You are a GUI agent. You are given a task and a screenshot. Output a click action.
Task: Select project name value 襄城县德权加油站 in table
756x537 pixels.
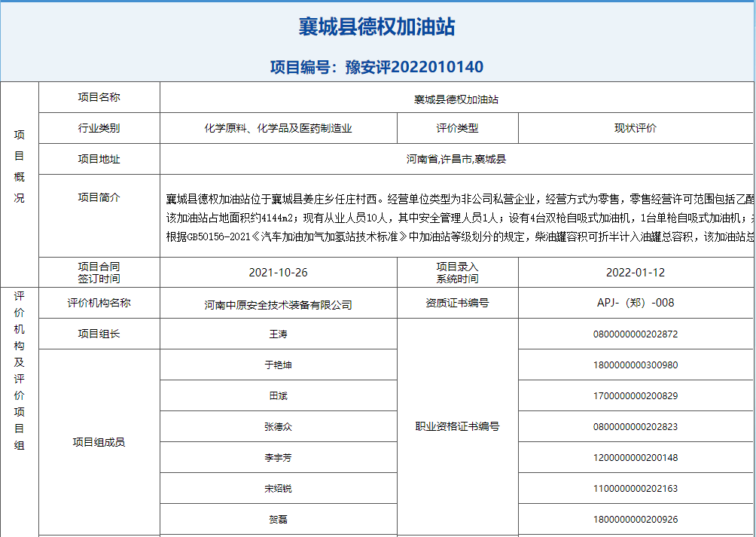point(456,99)
